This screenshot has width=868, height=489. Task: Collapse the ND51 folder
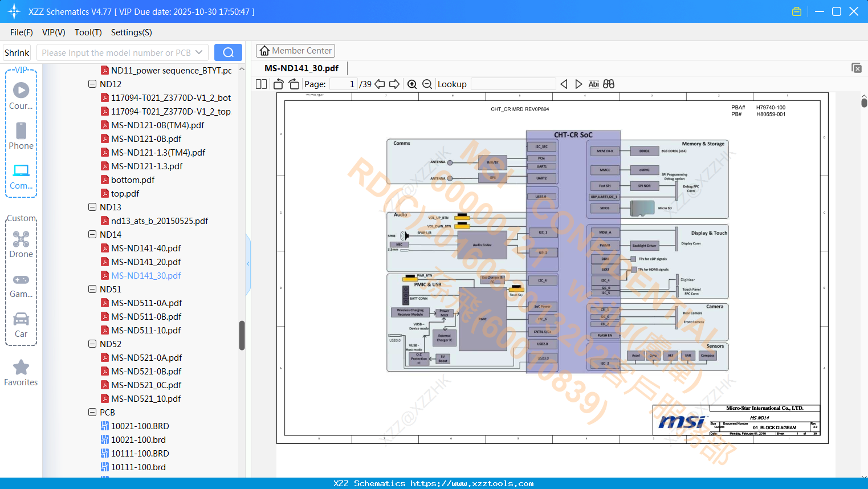pos(92,289)
